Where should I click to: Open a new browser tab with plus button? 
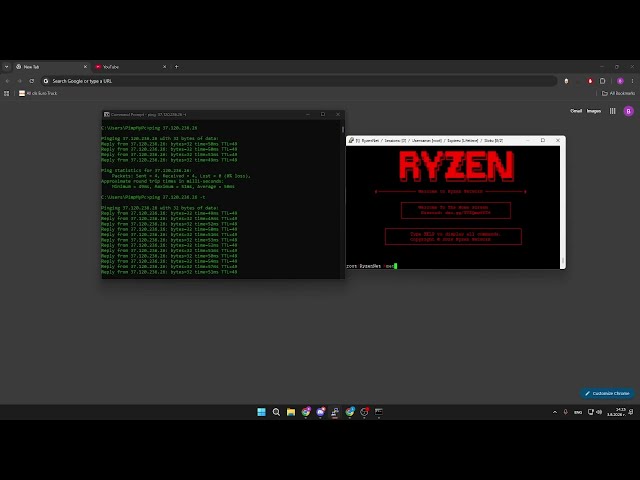click(x=176, y=67)
